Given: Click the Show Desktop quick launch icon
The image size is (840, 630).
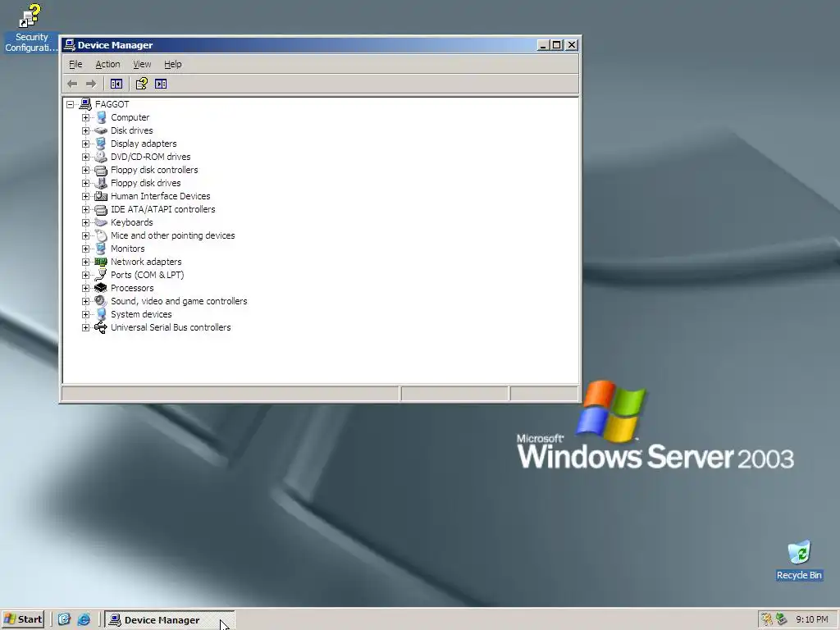Looking at the screenshot, I should pyautogui.click(x=64, y=619).
